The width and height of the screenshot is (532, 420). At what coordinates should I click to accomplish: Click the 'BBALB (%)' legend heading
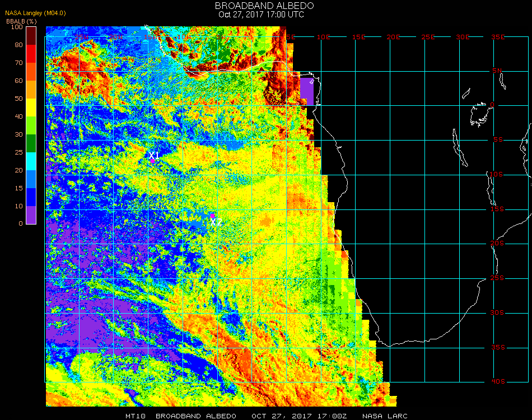(21, 21)
